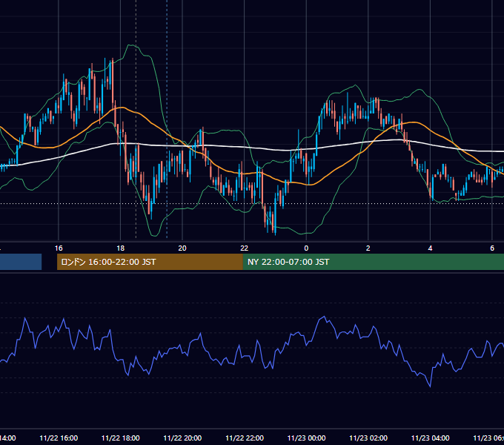Click the 11/23 04:00 date label
504x445 pixels.
(x=431, y=438)
